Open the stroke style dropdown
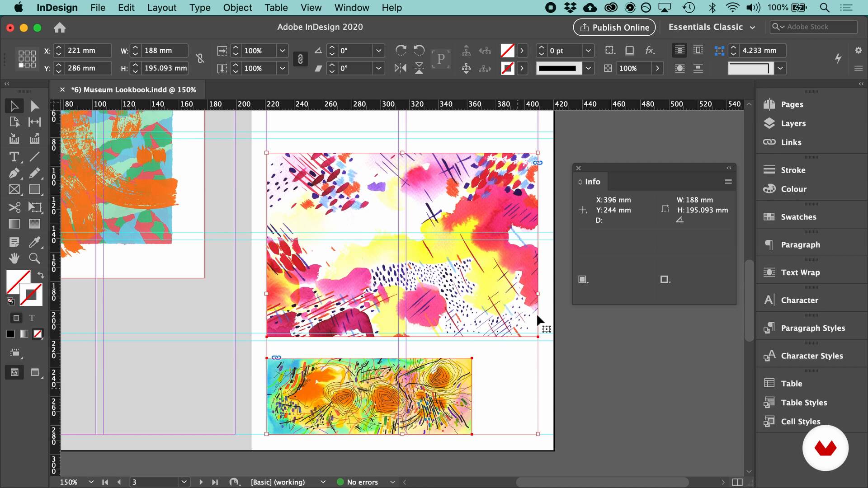 pos(588,68)
